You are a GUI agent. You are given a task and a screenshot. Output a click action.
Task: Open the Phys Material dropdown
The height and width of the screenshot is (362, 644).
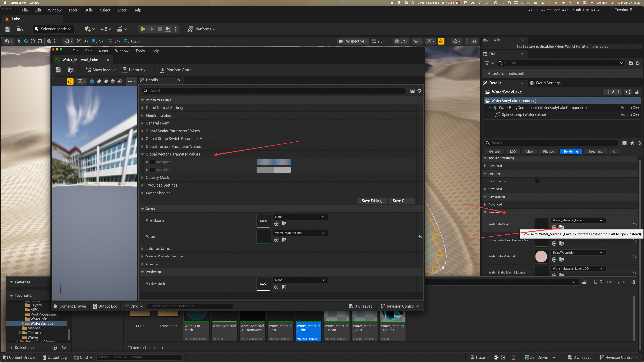[300, 217]
